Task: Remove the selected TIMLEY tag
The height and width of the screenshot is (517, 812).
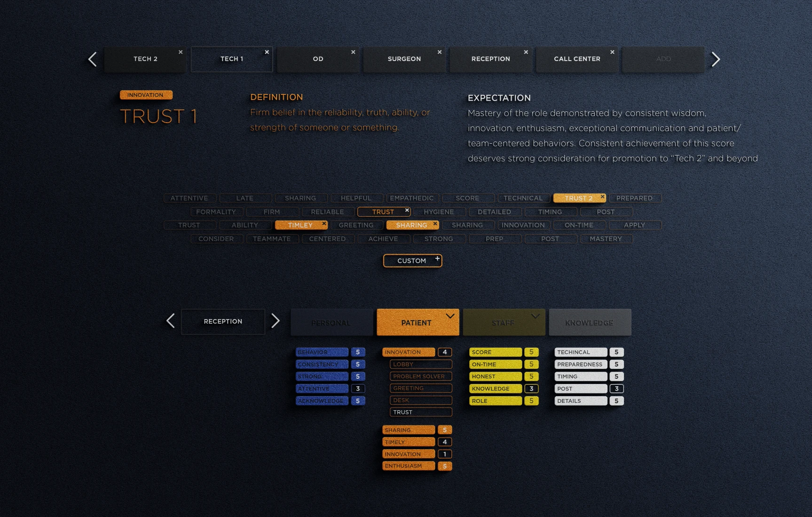Action: (x=324, y=224)
